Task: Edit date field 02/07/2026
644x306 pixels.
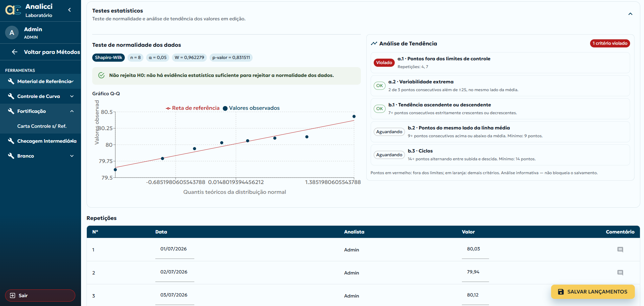Action: pyautogui.click(x=175, y=272)
